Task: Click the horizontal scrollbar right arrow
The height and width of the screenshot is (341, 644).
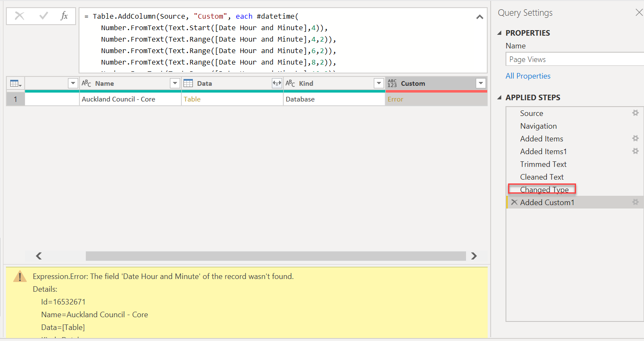Action: [x=474, y=256]
